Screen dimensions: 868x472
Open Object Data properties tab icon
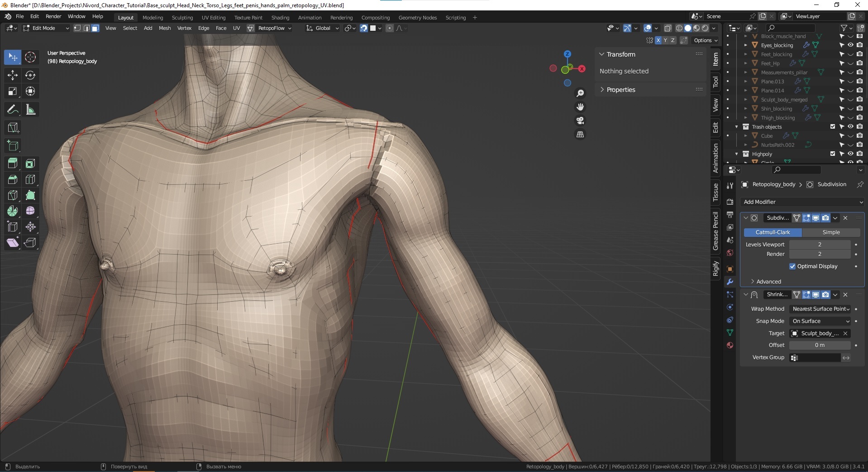pyautogui.click(x=730, y=332)
